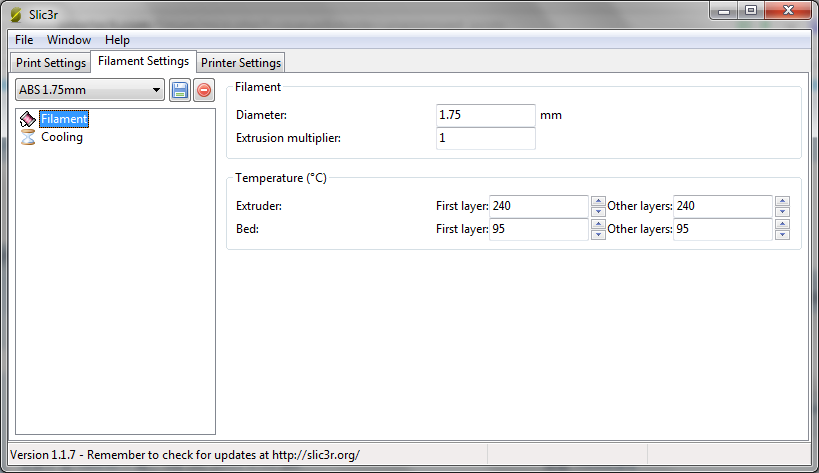819x473 pixels.
Task: Click the Version 1.1.7 status bar text
Action: coord(185,455)
